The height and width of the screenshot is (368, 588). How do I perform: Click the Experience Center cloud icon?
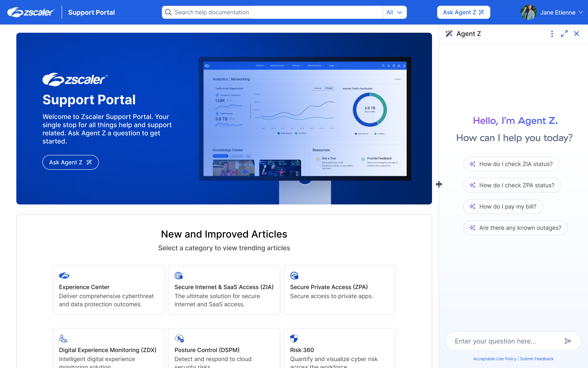pyautogui.click(x=64, y=276)
